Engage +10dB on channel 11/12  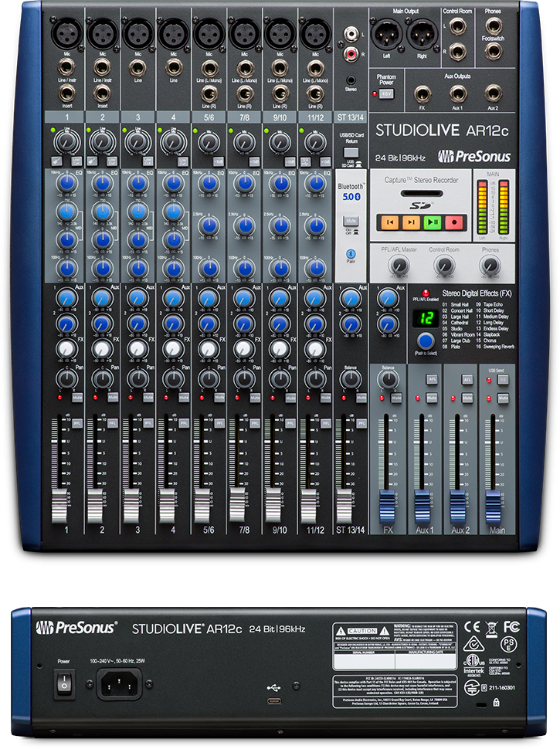[x=325, y=161]
